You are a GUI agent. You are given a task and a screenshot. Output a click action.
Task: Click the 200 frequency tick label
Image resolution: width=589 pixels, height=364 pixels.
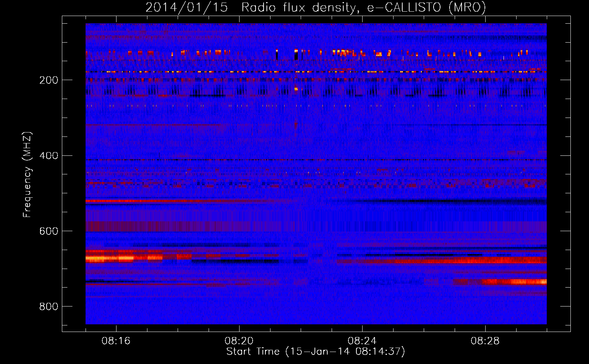click(49, 80)
